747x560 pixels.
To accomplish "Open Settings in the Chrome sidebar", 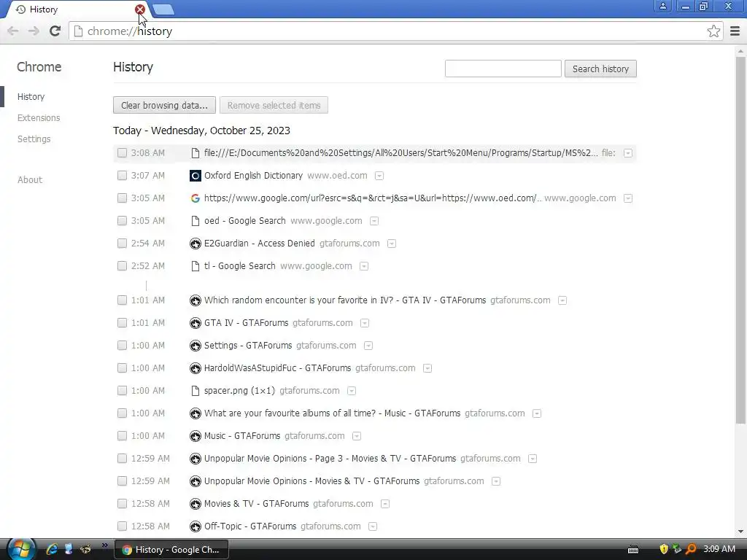I will 34,139.
